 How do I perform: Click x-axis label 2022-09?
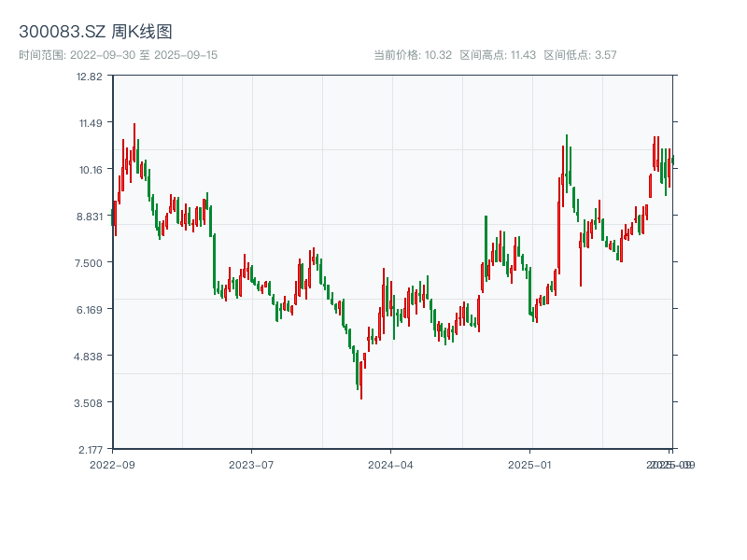tap(112, 465)
